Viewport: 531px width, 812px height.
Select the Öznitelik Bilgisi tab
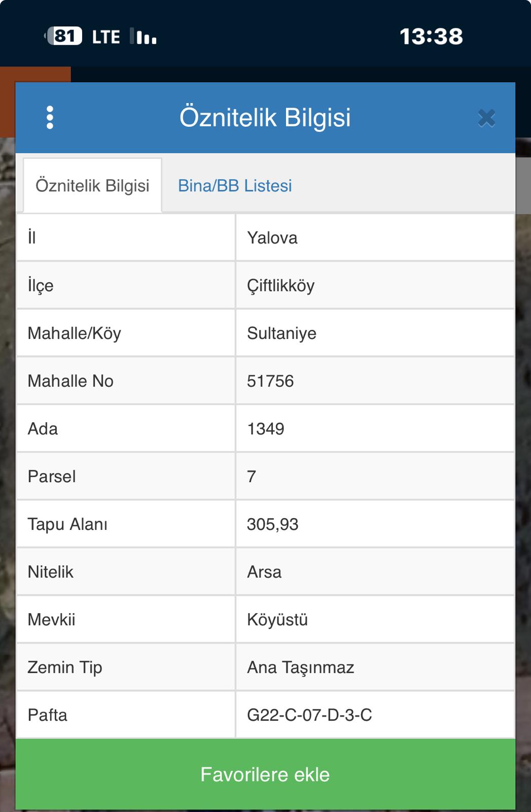pos(92,186)
